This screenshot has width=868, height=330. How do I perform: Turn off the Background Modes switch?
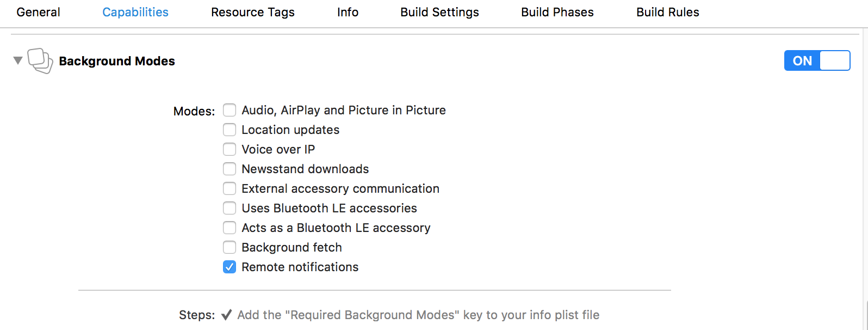816,60
